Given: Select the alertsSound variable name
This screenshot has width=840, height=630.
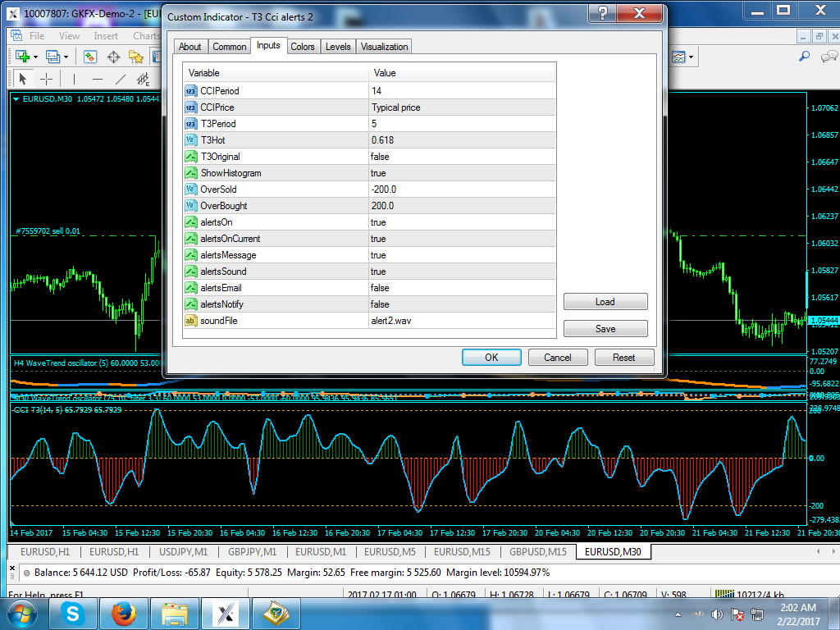Looking at the screenshot, I should pyautogui.click(x=223, y=272).
